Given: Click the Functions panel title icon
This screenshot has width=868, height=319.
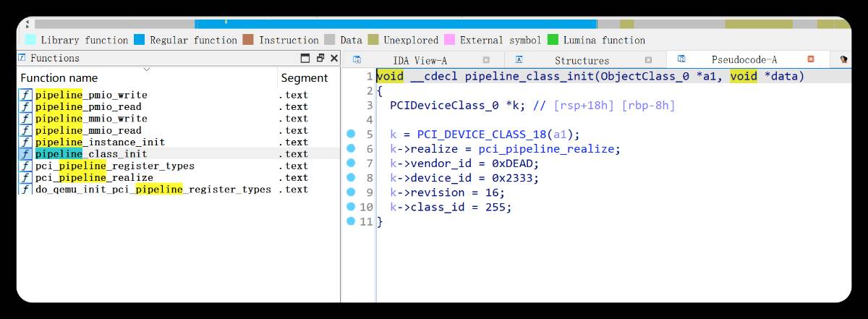Looking at the screenshot, I should pyautogui.click(x=22, y=58).
